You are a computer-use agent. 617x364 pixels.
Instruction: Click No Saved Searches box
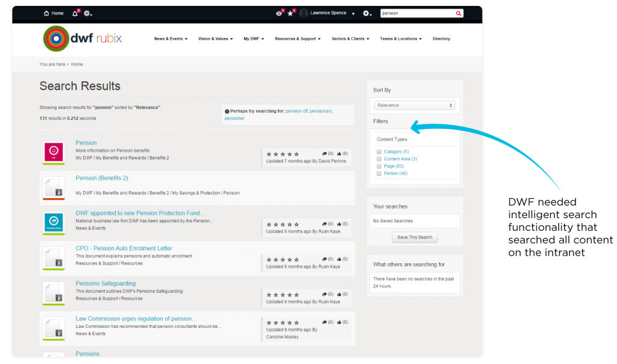pyautogui.click(x=415, y=221)
